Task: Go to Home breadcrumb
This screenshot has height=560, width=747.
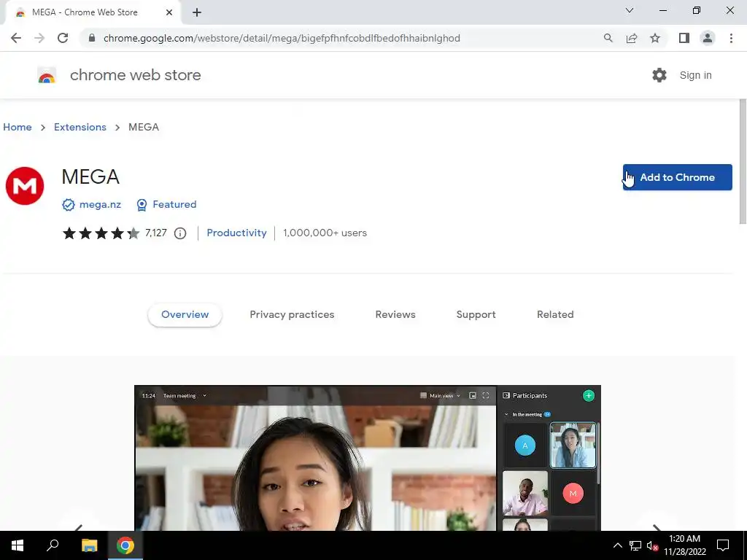Action: 18,127
